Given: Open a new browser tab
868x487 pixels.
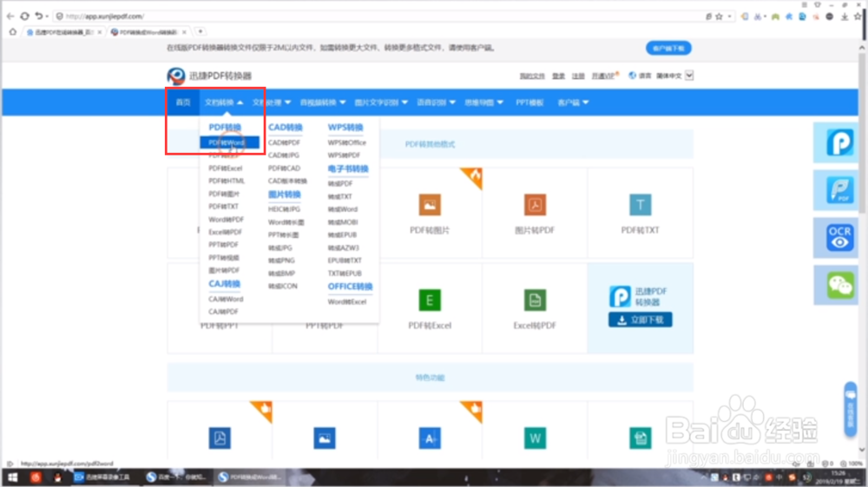Looking at the screenshot, I should coord(201,31).
